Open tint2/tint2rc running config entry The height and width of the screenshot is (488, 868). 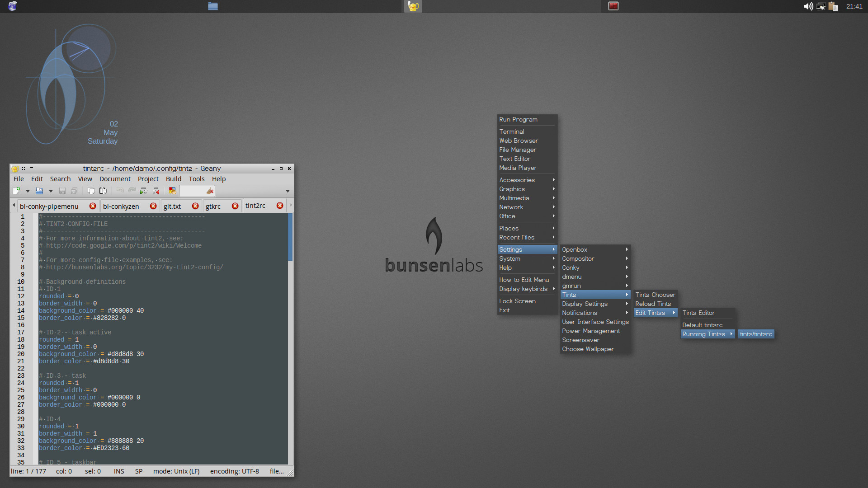(x=756, y=334)
